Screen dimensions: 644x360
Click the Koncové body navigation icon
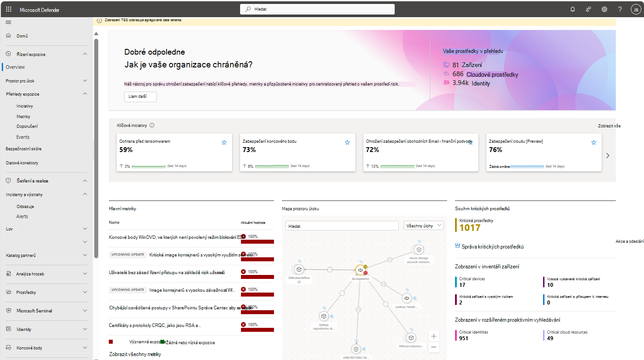coord(8,348)
